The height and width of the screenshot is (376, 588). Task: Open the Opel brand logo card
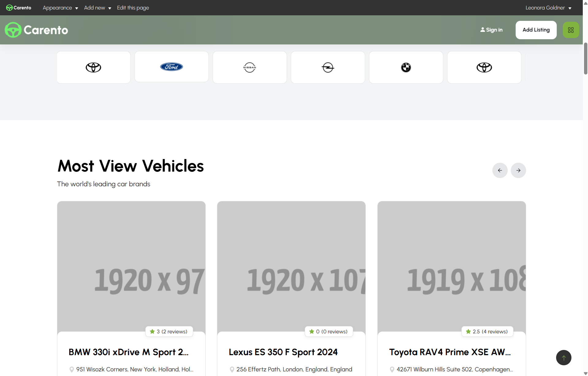pyautogui.click(x=328, y=67)
